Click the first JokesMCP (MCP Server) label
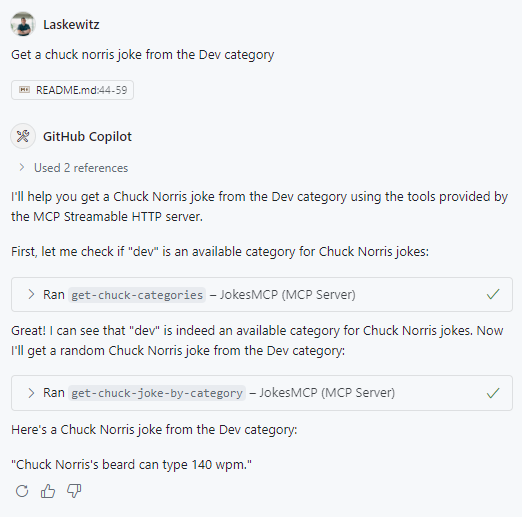This screenshot has height=517, width=522. point(288,295)
